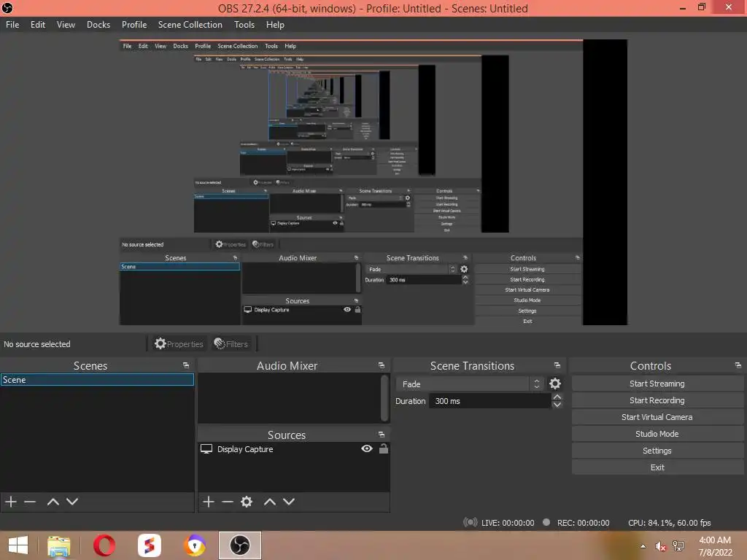Open the View menu
The height and width of the screenshot is (560, 747).
click(66, 25)
